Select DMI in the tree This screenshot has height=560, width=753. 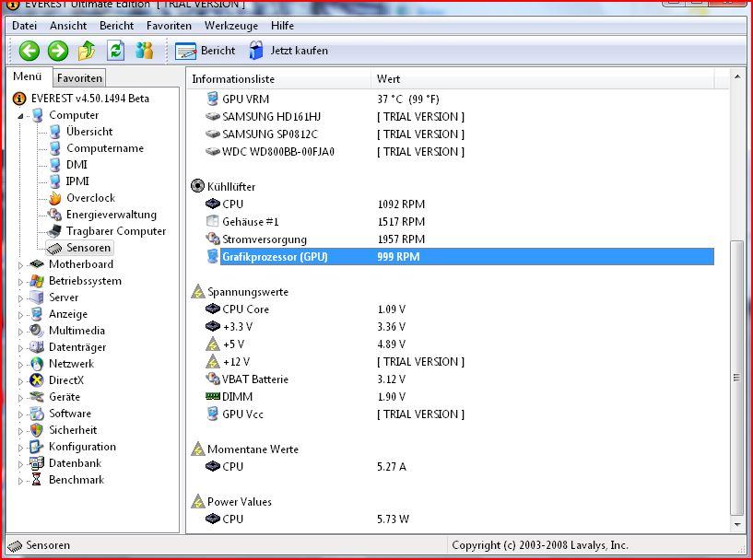pyautogui.click(x=76, y=165)
